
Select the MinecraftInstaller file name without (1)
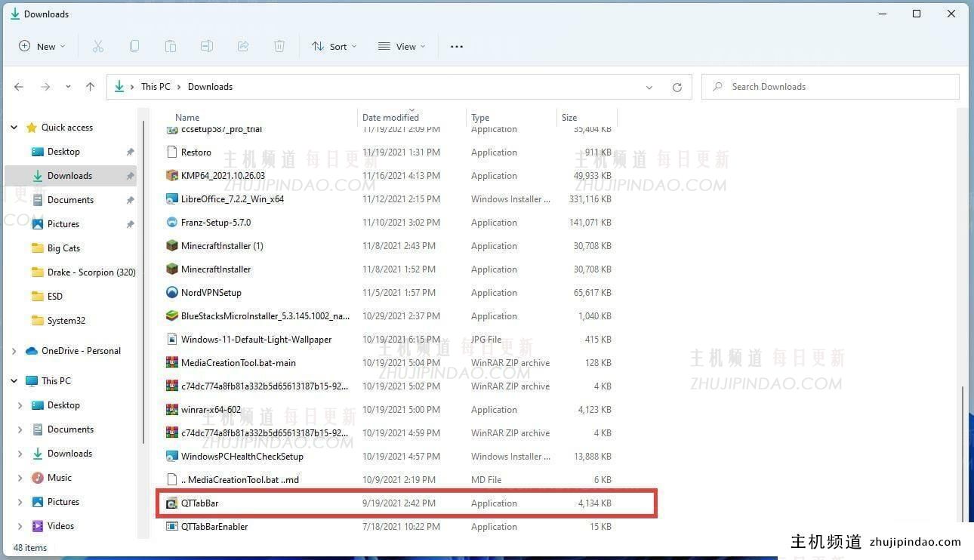[216, 269]
